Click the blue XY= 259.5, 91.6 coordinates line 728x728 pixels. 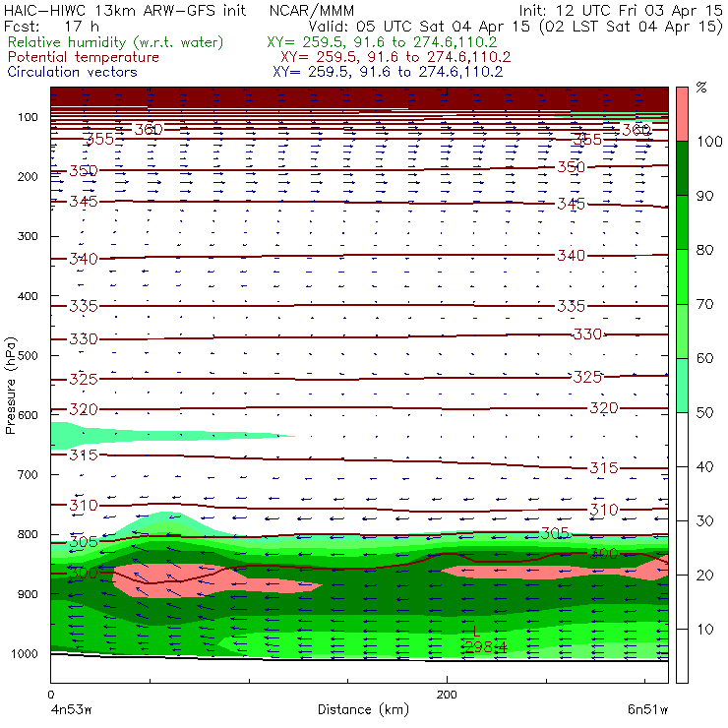click(x=388, y=72)
